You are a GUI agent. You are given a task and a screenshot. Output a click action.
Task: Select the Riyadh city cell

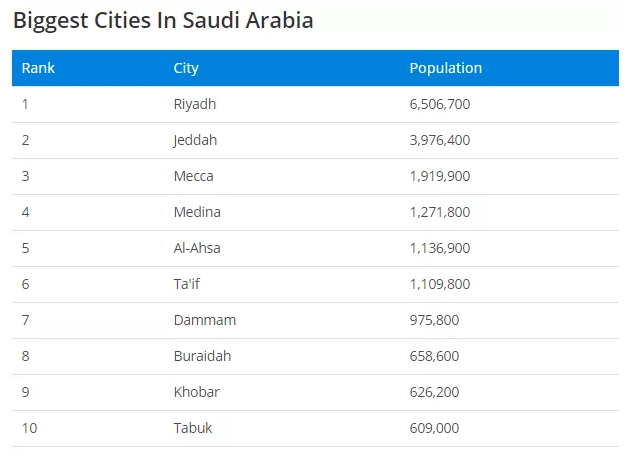pyautogui.click(x=195, y=104)
